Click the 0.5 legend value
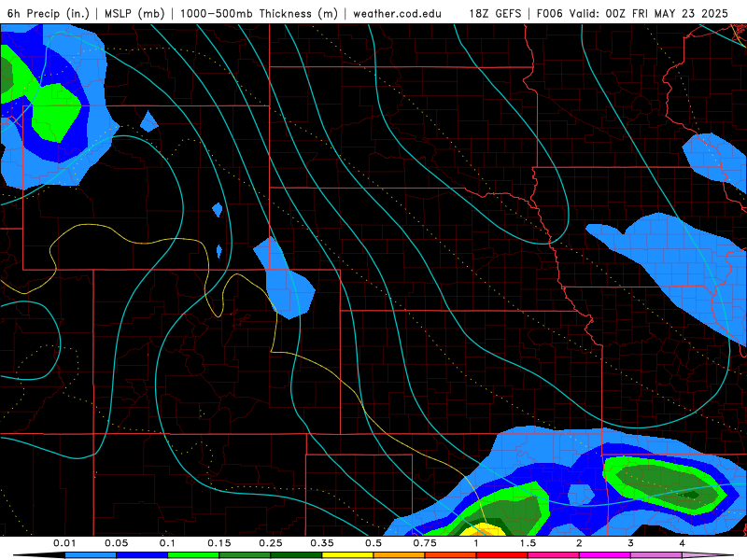 coord(373,543)
